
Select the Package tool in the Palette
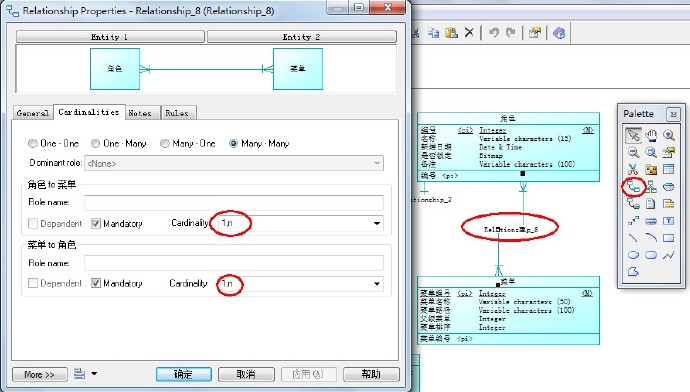651,169
